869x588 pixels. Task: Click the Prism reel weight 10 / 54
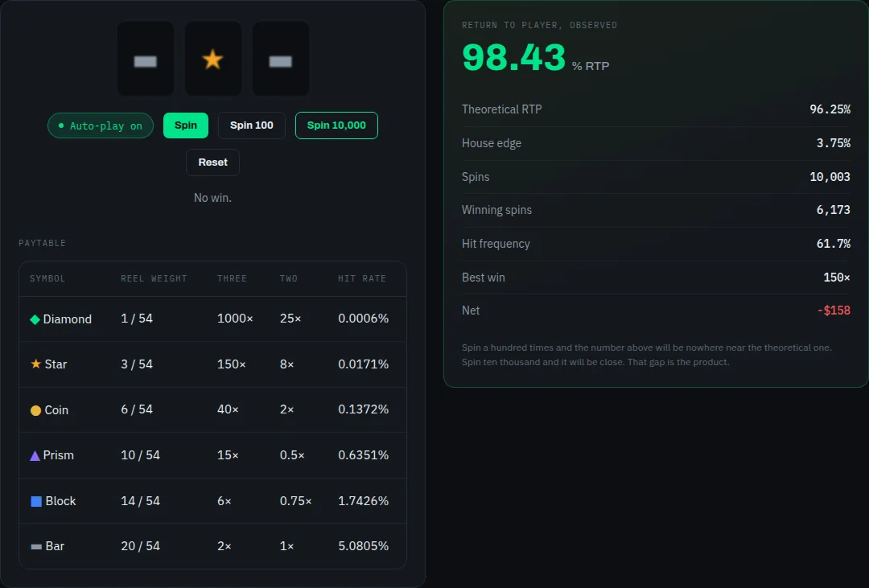[140, 455]
